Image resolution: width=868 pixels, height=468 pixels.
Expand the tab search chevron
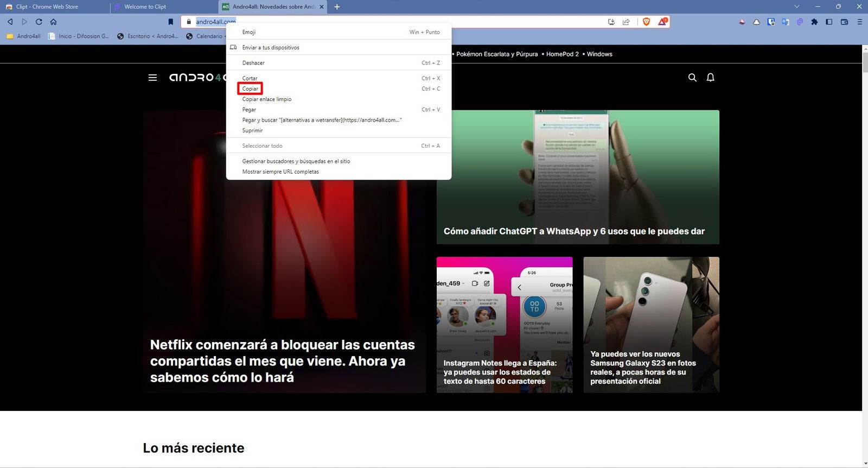click(x=796, y=7)
